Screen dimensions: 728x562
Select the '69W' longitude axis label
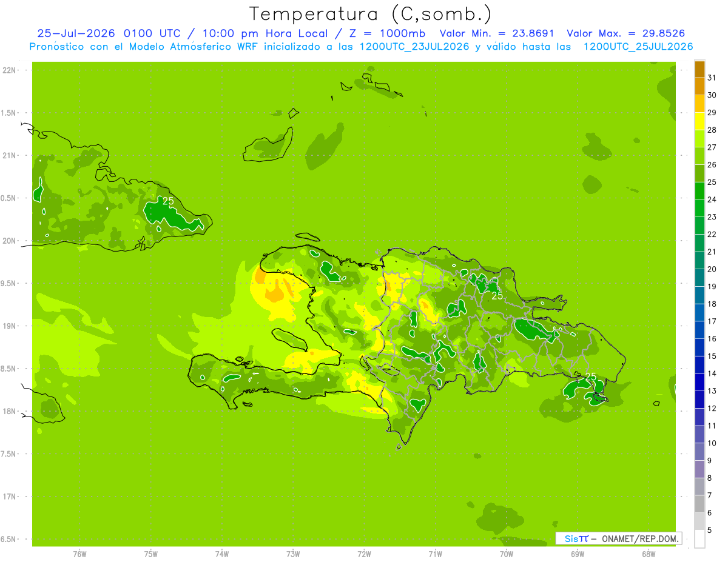click(578, 554)
